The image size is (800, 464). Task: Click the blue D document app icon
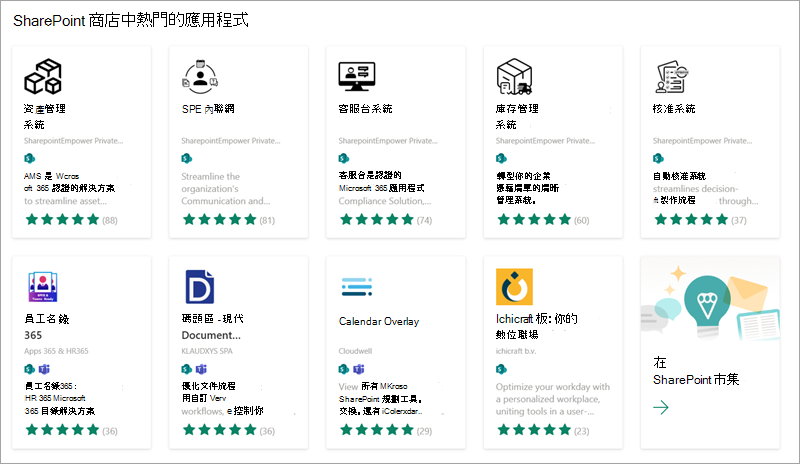pyautogui.click(x=199, y=287)
